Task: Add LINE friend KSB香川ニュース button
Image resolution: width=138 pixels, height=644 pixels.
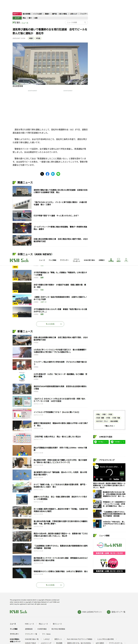Action: tap(117, 442)
